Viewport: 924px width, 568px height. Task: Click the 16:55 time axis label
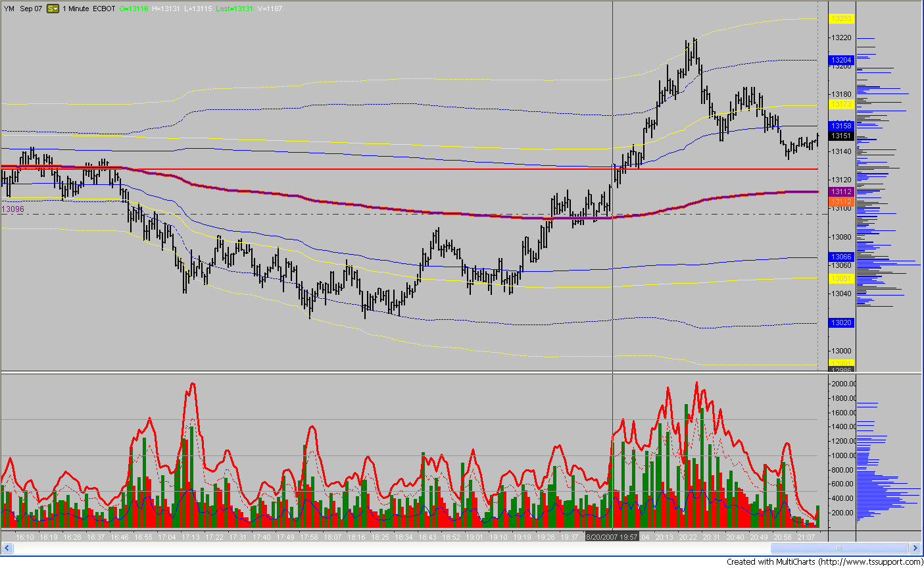[143, 537]
